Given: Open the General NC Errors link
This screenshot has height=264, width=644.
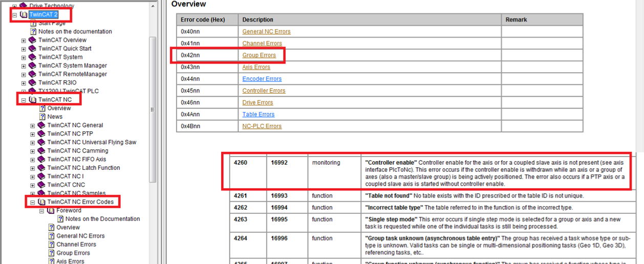Looking at the screenshot, I should point(266,31).
